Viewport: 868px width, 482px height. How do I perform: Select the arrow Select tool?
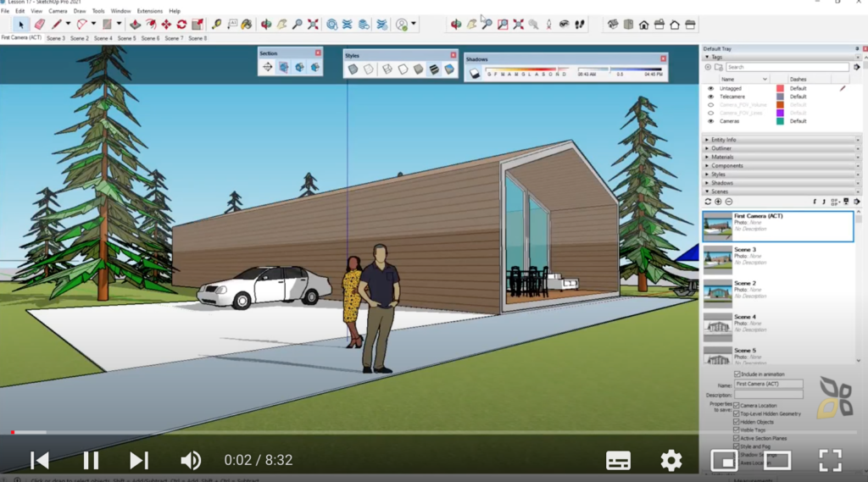click(21, 25)
